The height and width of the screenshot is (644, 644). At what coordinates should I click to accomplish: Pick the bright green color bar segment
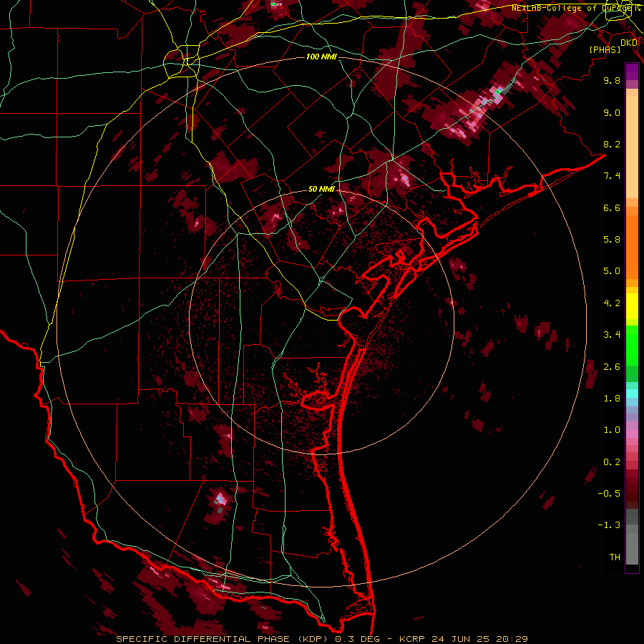click(x=632, y=345)
